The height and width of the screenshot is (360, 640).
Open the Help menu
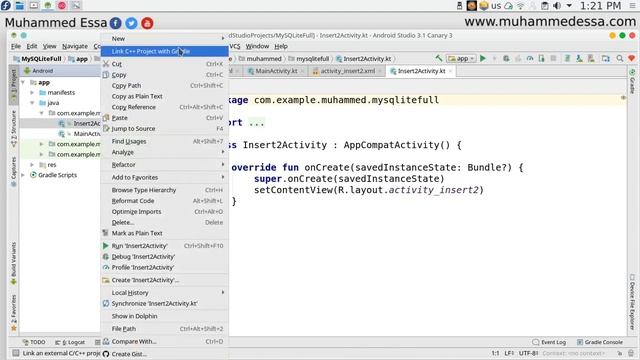281,46
